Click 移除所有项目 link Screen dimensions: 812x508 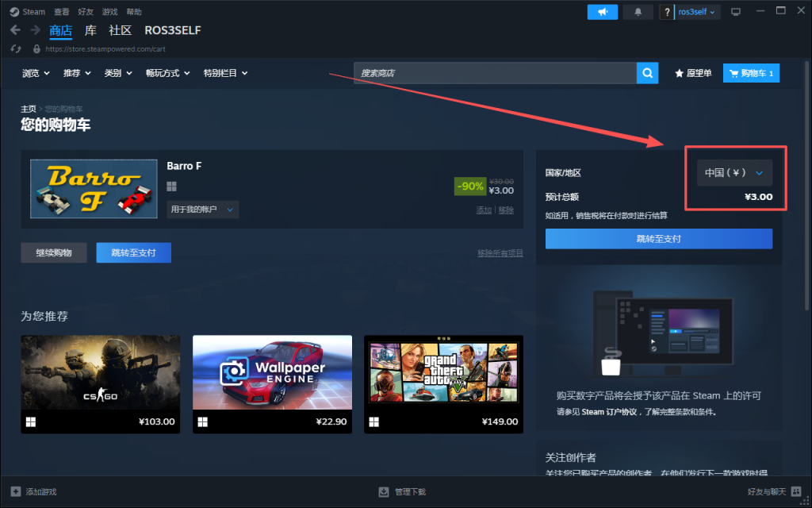(x=500, y=253)
